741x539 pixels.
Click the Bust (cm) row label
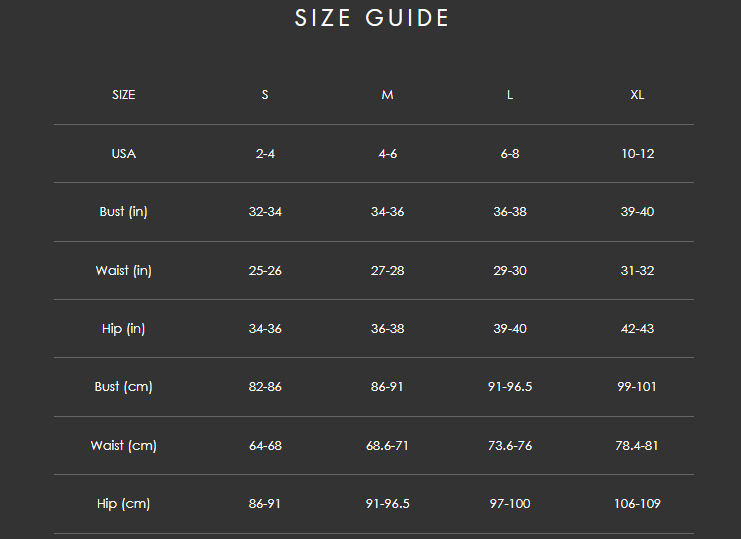pyautogui.click(x=124, y=387)
